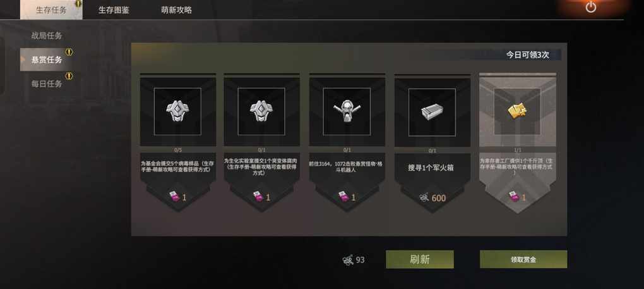This screenshot has width=644, height=289.
Task: Click the fighting robot monster icon
Action: tap(347, 111)
